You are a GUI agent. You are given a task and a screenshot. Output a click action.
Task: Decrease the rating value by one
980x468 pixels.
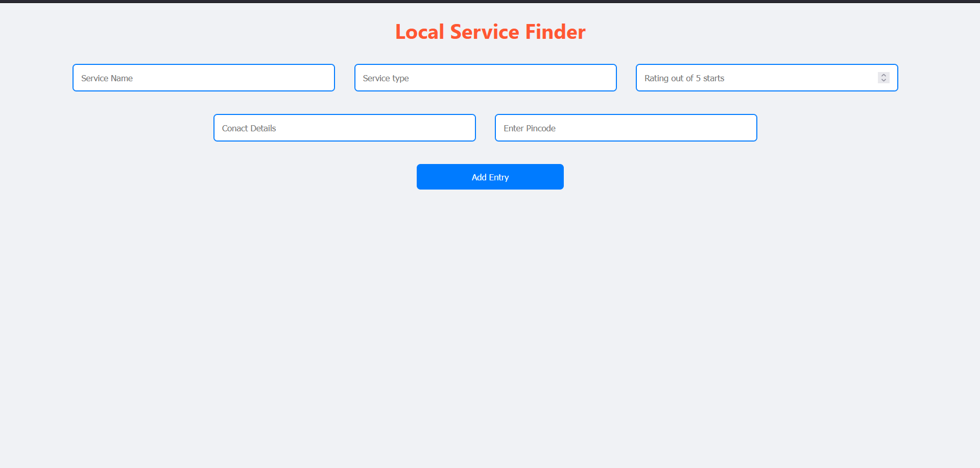tap(883, 80)
